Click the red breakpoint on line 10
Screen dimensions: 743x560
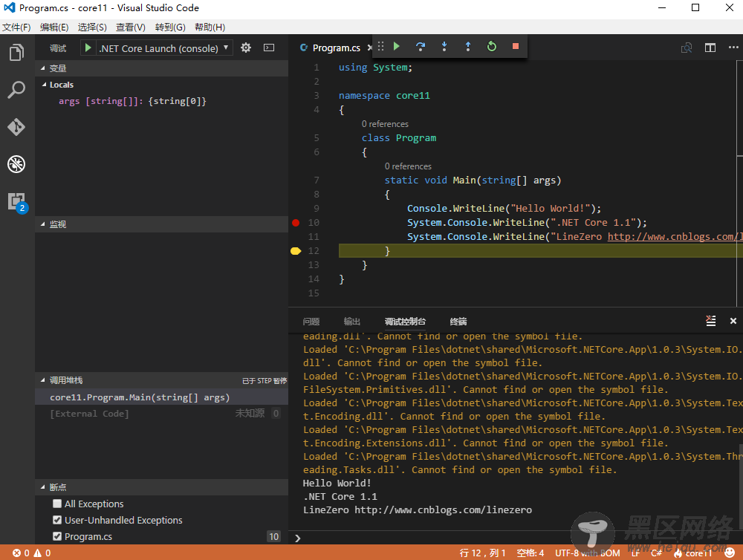coord(296,223)
